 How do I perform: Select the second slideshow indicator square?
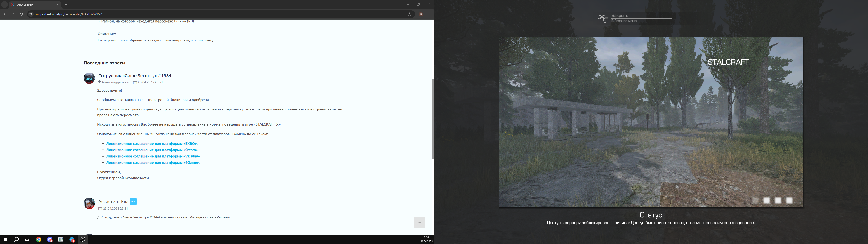(x=767, y=201)
